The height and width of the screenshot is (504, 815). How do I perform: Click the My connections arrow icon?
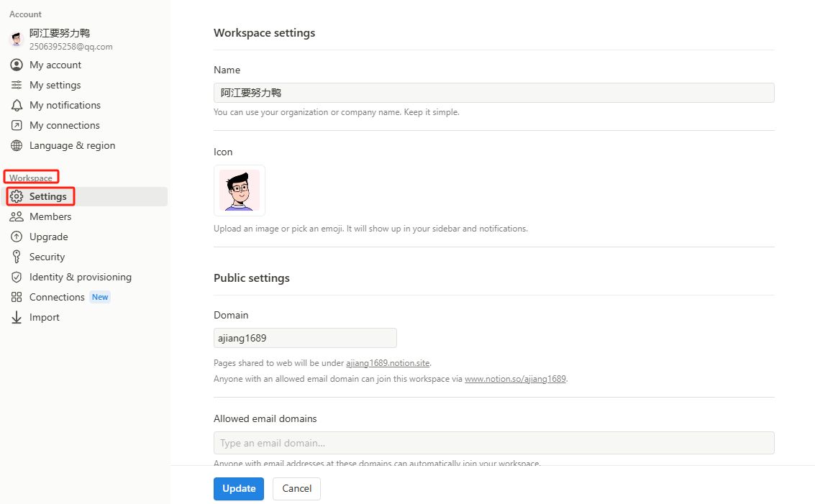coord(17,125)
